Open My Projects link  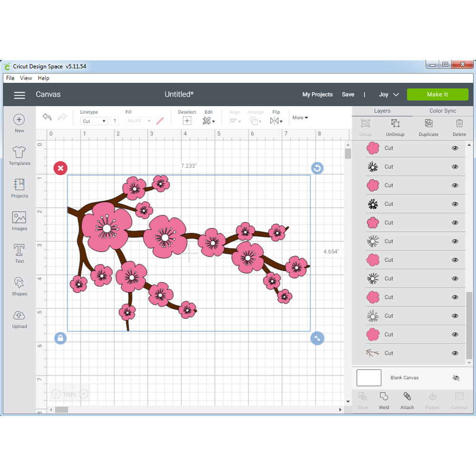pyautogui.click(x=317, y=95)
